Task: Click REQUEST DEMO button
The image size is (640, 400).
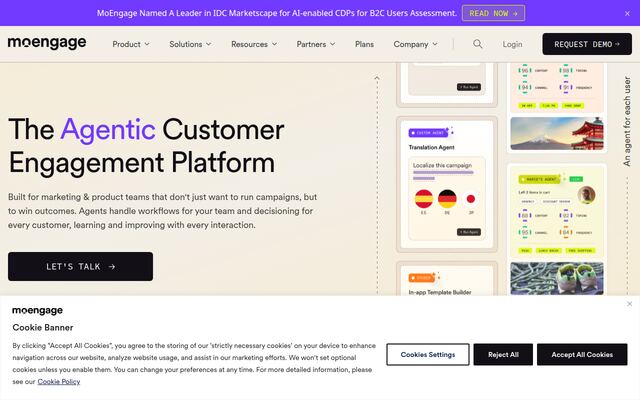Action: [x=587, y=44]
